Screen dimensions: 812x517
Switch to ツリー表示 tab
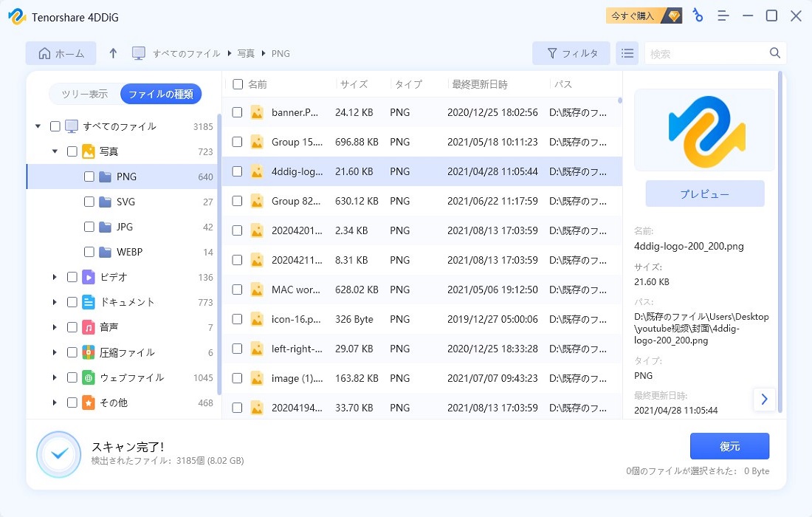[x=85, y=94]
